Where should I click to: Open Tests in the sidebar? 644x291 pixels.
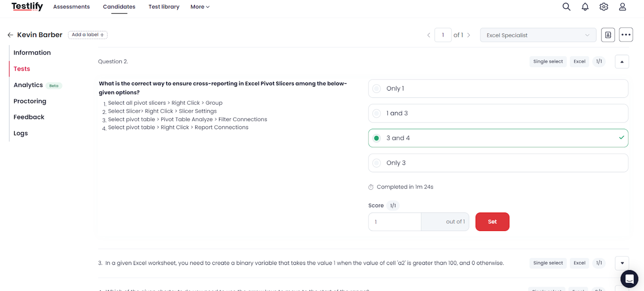click(x=22, y=69)
